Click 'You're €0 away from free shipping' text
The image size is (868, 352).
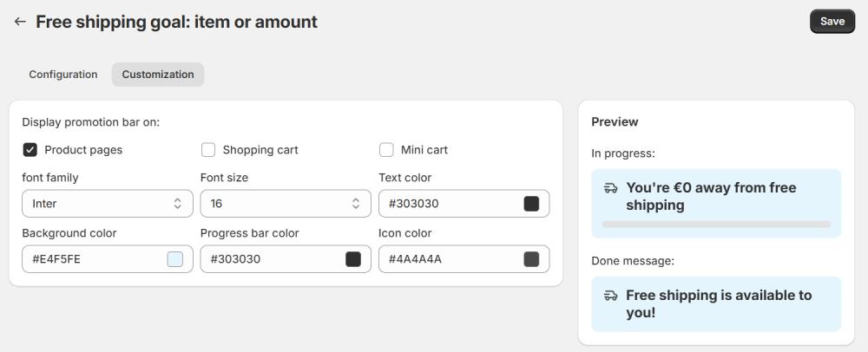pos(712,196)
